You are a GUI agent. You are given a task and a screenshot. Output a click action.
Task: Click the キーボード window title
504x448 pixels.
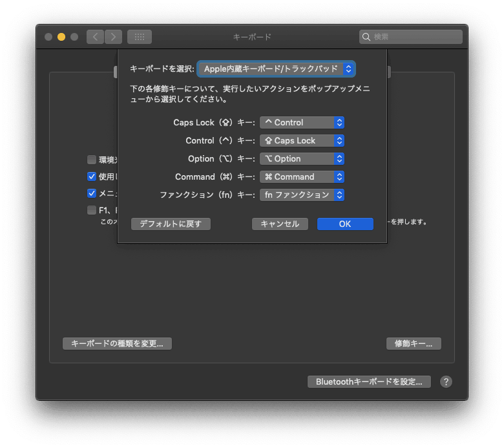pos(252,37)
